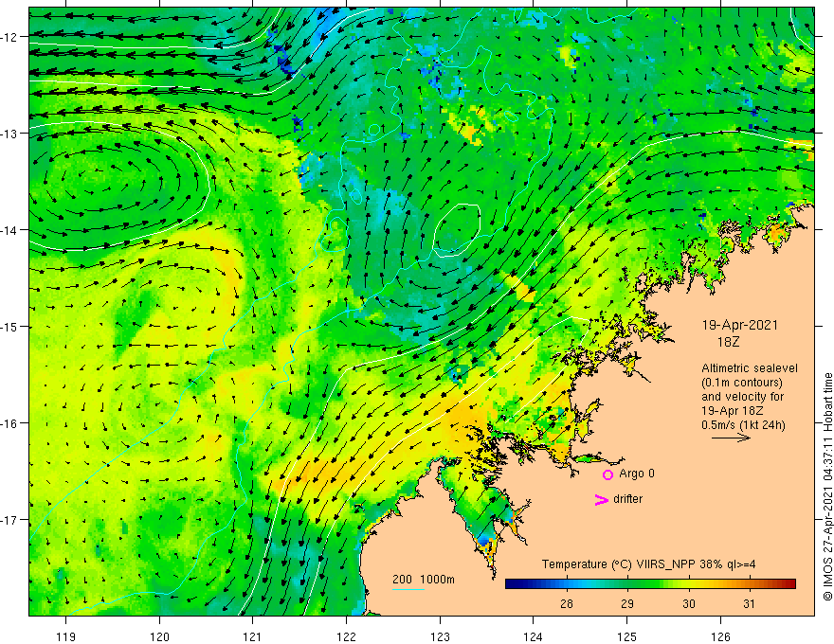Click the 'drifter' legend label

(627, 499)
